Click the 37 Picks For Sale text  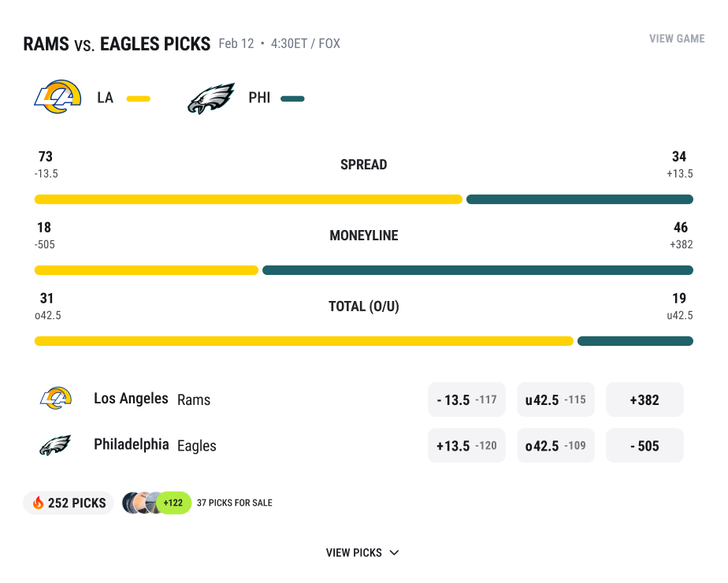point(235,503)
